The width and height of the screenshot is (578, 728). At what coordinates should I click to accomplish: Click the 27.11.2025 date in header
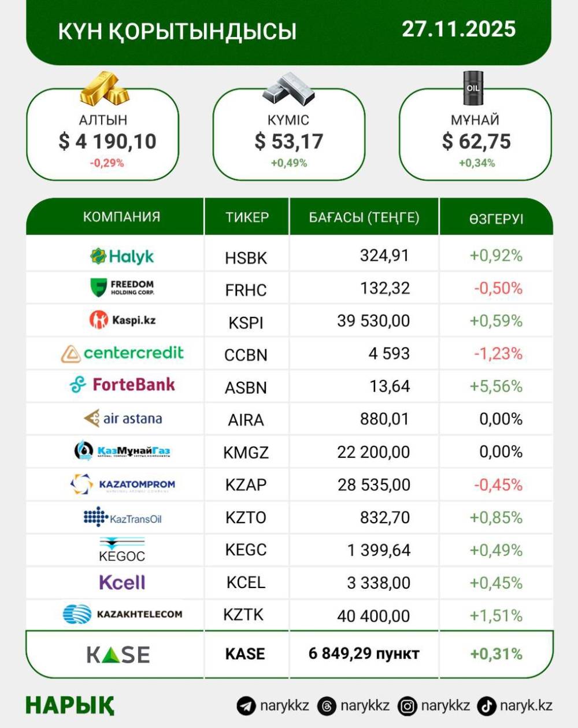(458, 29)
